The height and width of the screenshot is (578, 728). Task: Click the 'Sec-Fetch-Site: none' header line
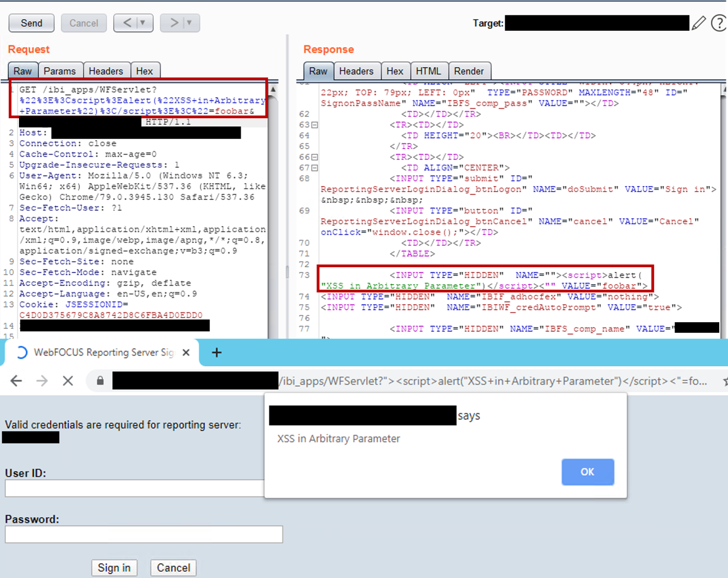77,262
